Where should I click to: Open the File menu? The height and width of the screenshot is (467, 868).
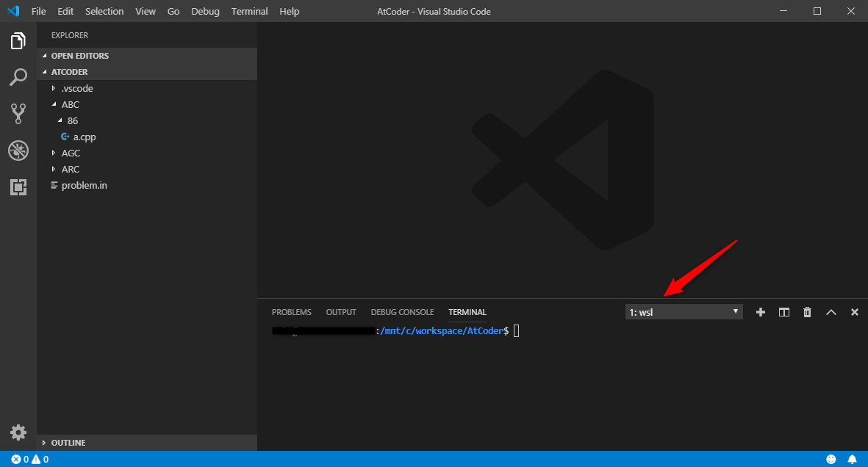point(39,11)
